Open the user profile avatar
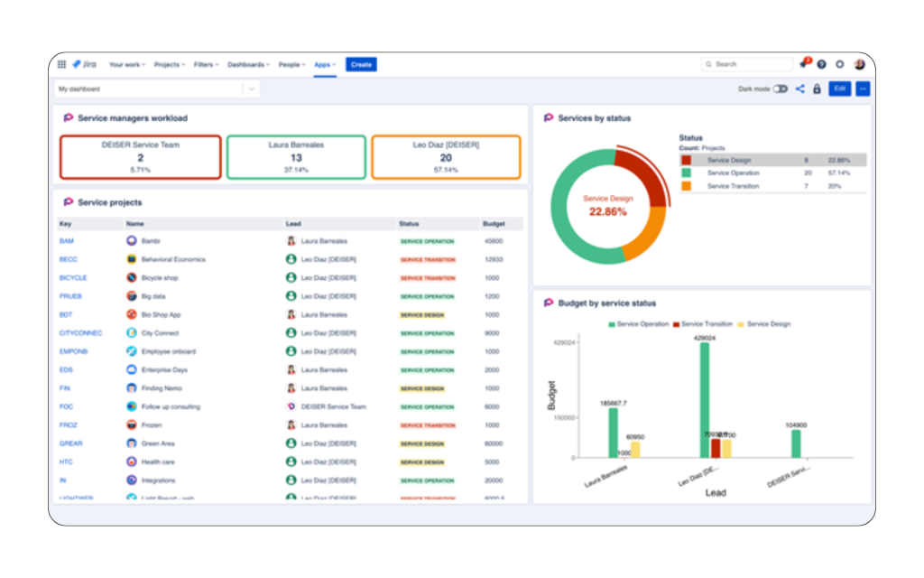This screenshot has height=578, width=924. (859, 64)
